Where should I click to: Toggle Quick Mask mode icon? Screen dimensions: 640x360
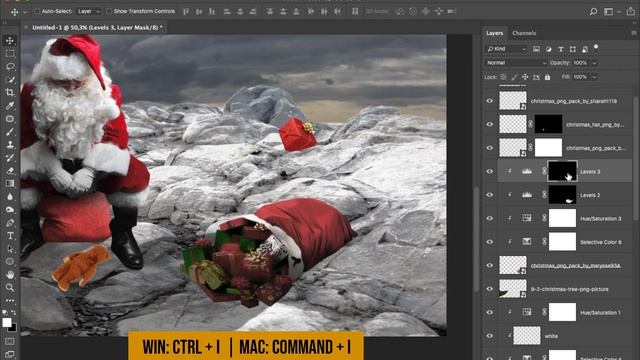(x=10, y=341)
